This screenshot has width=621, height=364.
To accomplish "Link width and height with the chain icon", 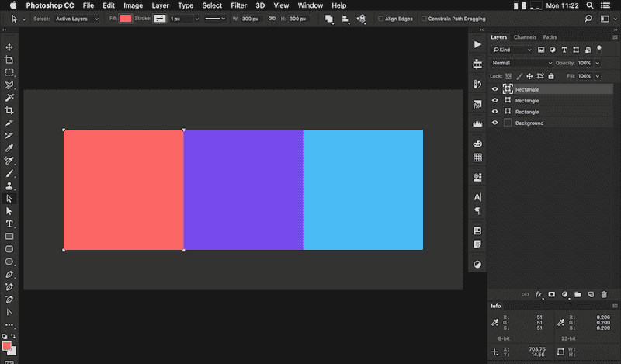I will click(x=272, y=19).
